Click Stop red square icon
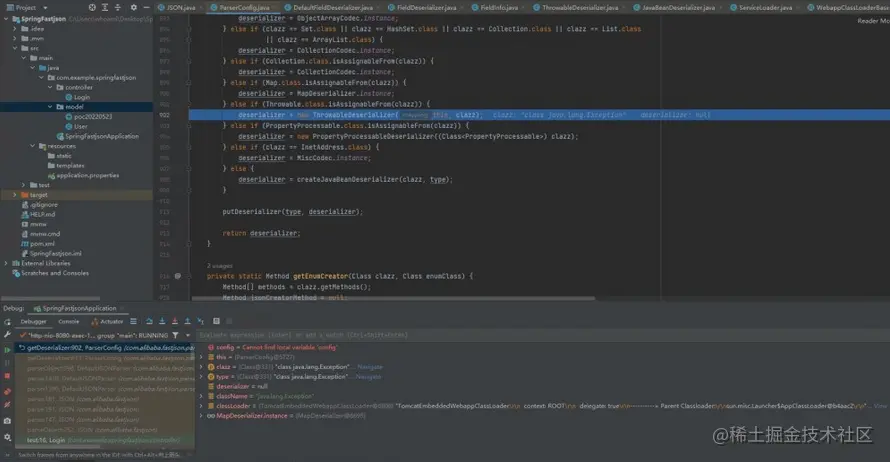Image resolution: width=890 pixels, height=462 pixels. point(7,376)
